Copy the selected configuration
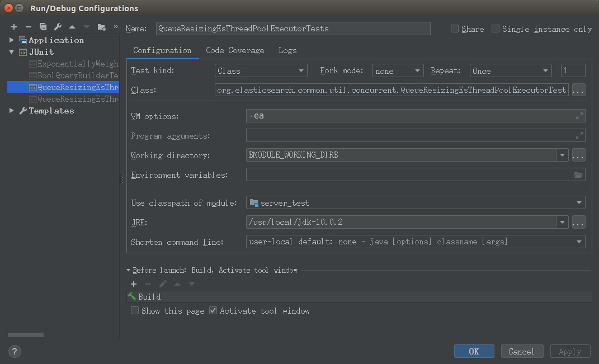This screenshot has width=599, height=364. coord(43,27)
